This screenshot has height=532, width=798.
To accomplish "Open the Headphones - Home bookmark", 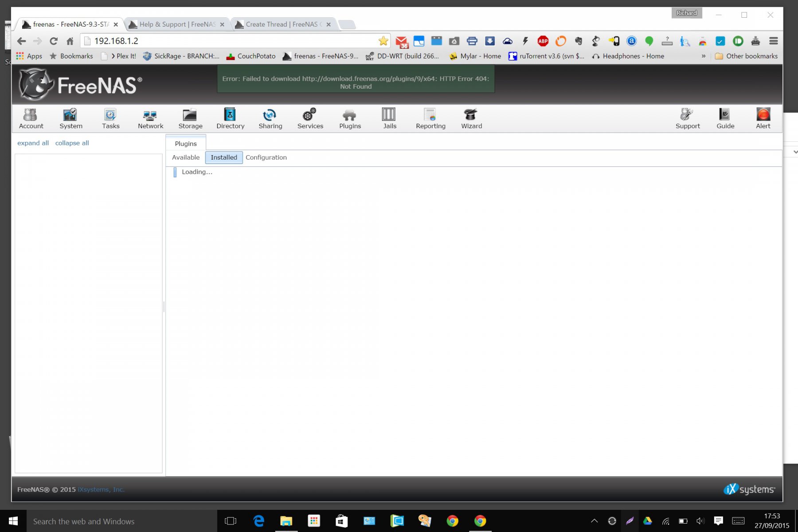I will tap(628, 56).
